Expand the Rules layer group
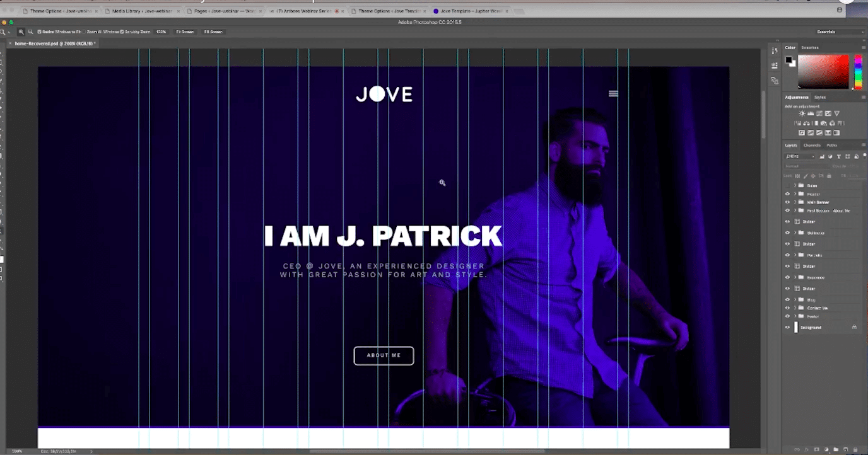This screenshot has width=868, height=455. pyautogui.click(x=795, y=186)
